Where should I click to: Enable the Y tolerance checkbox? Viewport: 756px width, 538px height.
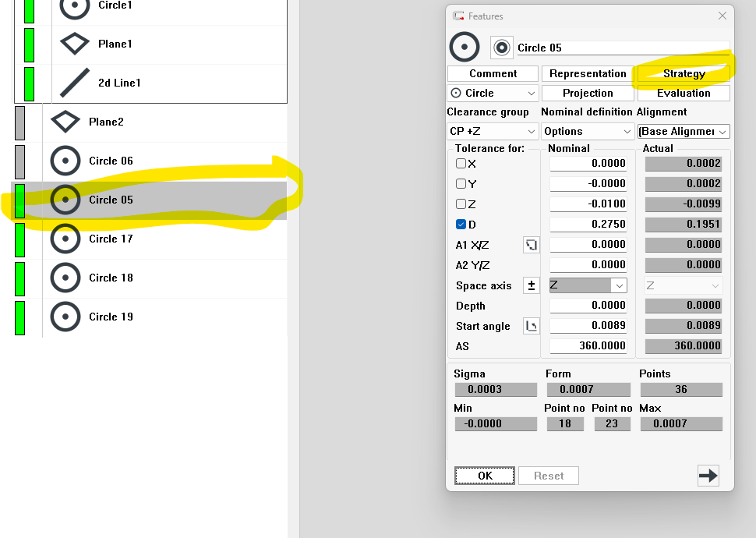point(461,184)
